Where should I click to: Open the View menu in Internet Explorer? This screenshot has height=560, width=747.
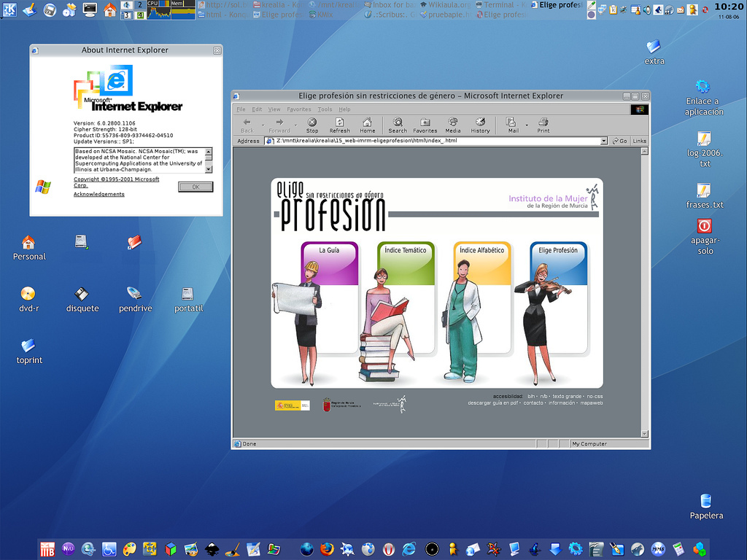(x=274, y=109)
